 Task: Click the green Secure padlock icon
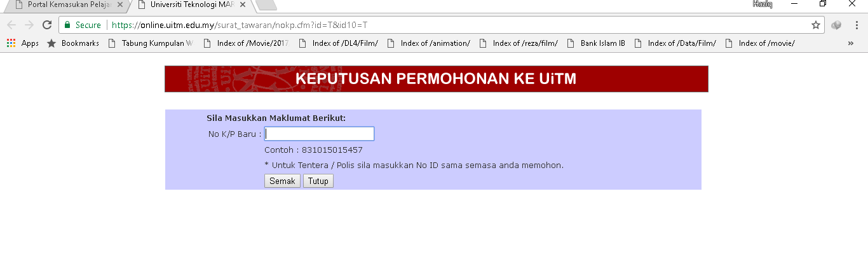pyautogui.click(x=67, y=25)
